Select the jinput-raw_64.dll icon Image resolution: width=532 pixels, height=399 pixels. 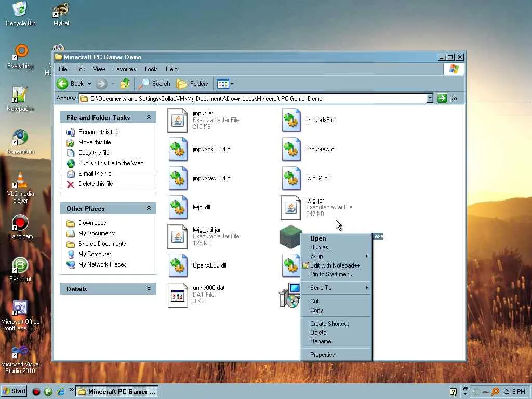(178, 179)
